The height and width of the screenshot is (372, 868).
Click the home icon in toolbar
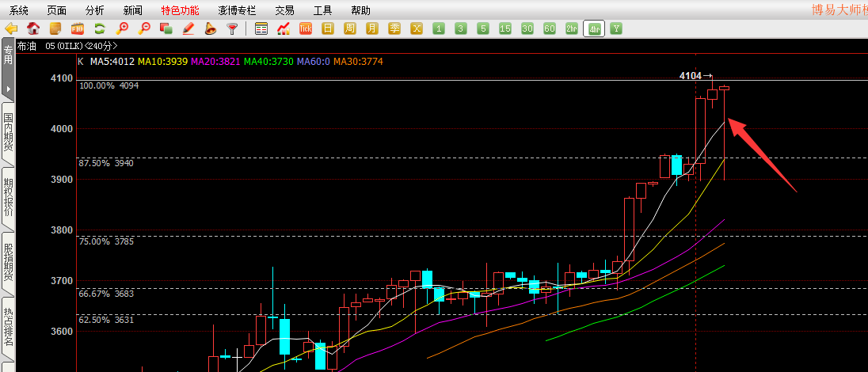33,28
